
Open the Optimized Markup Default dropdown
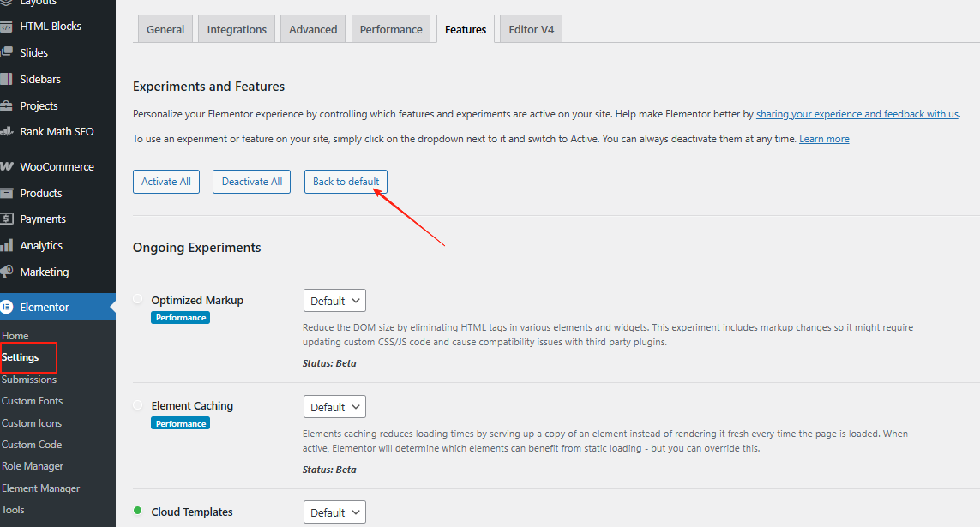(x=334, y=300)
